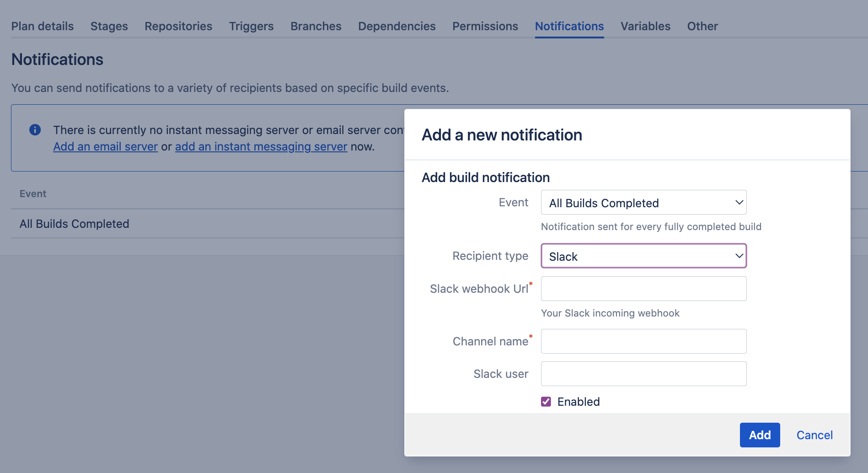Select the Triggers tab
The width and height of the screenshot is (868, 473).
pos(252,26)
